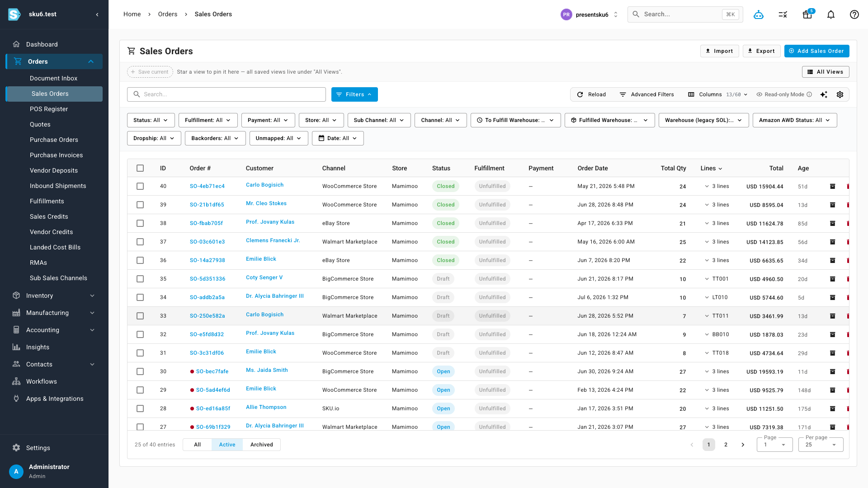Select checkbox for order SO-250e582a
This screenshot has width=868, height=488.
[140, 316]
